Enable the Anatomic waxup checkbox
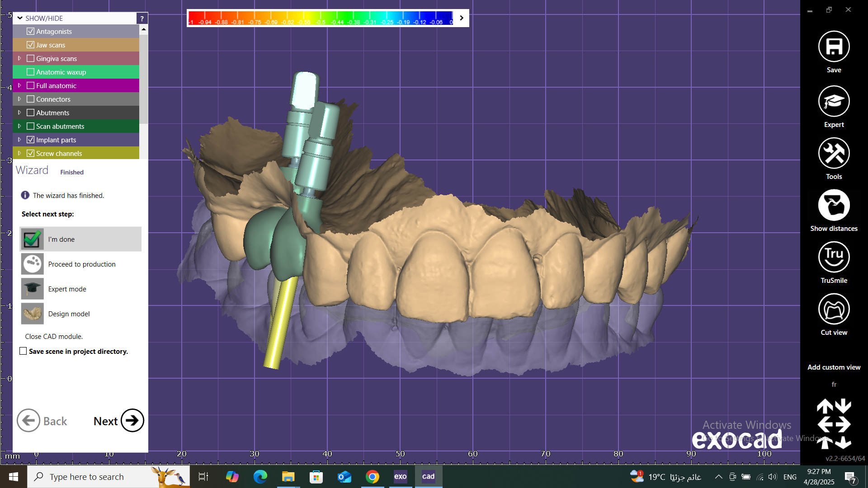Viewport: 868px width, 488px height. (x=31, y=72)
